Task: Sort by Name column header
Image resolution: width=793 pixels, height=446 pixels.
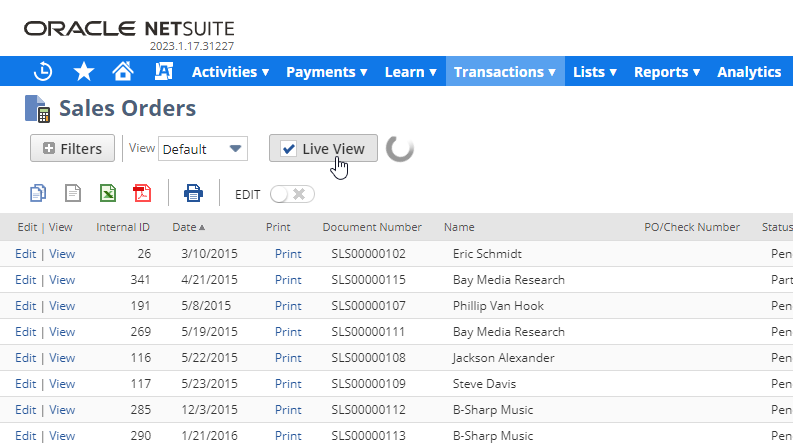Action: [x=459, y=227]
